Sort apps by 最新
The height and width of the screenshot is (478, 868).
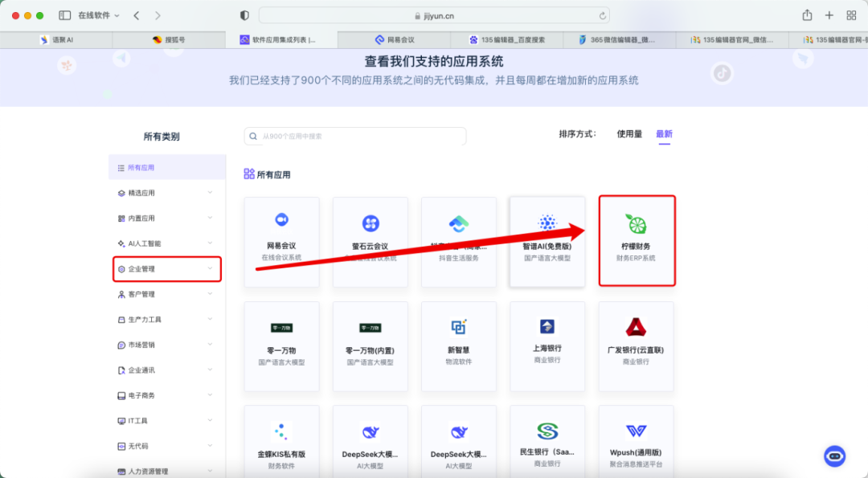click(665, 134)
